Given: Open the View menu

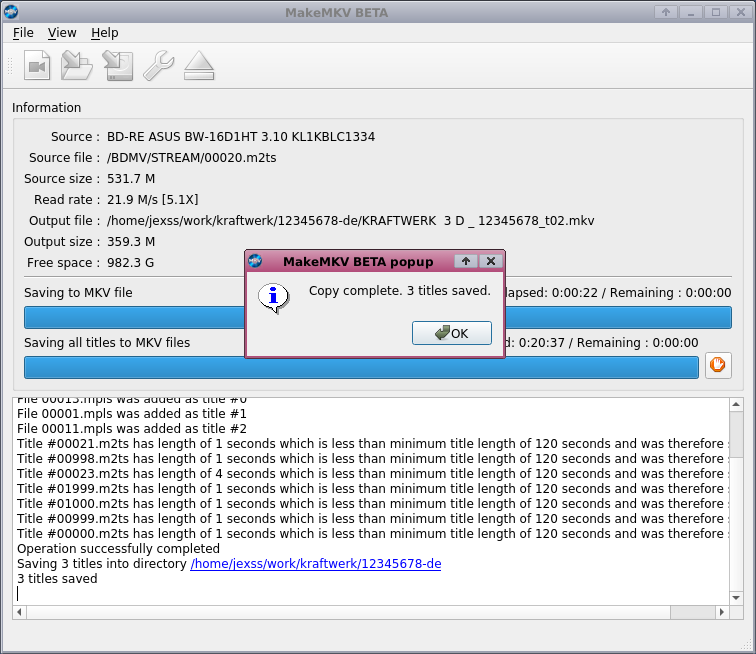Looking at the screenshot, I should tap(62, 32).
